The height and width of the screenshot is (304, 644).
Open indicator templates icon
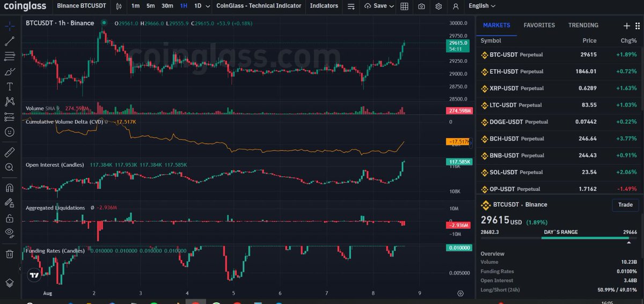tap(351, 6)
